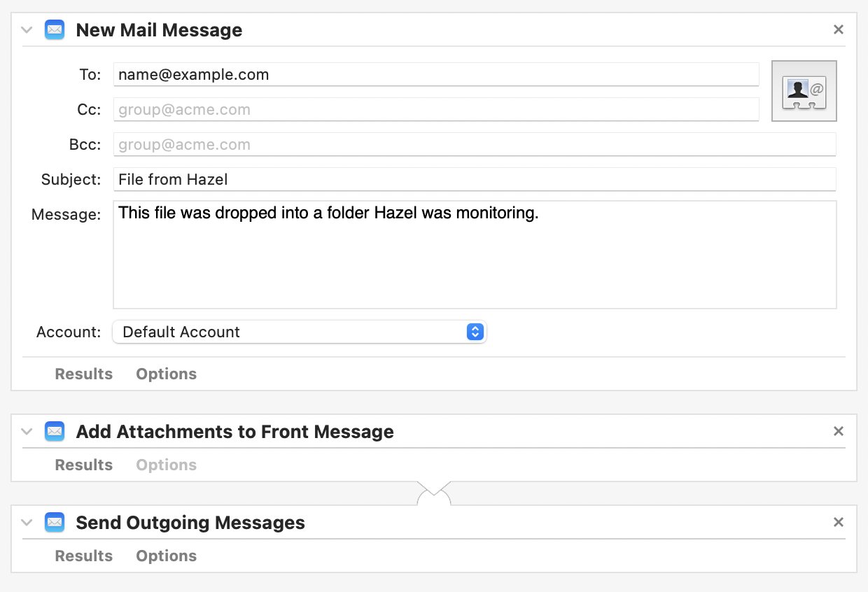Open the Contacts address book icon
This screenshot has width=868, height=592.
tap(804, 91)
